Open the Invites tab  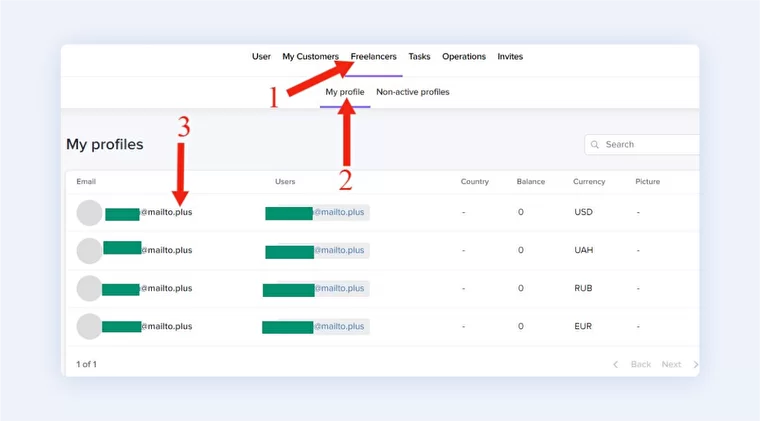[510, 57]
